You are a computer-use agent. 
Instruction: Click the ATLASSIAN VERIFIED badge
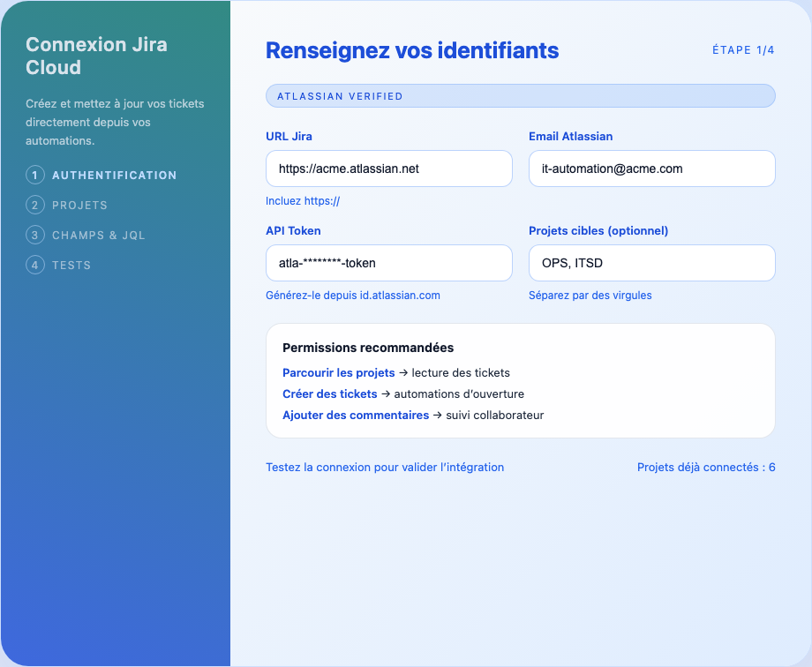[520, 95]
